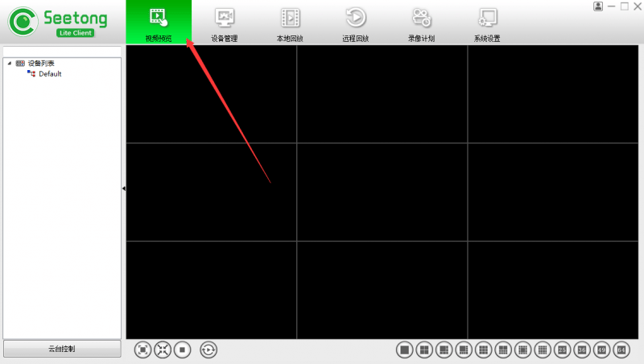Viewport: 644px width, 364px height.
Task: Open the 设备管理 tab
Action: 225,23
